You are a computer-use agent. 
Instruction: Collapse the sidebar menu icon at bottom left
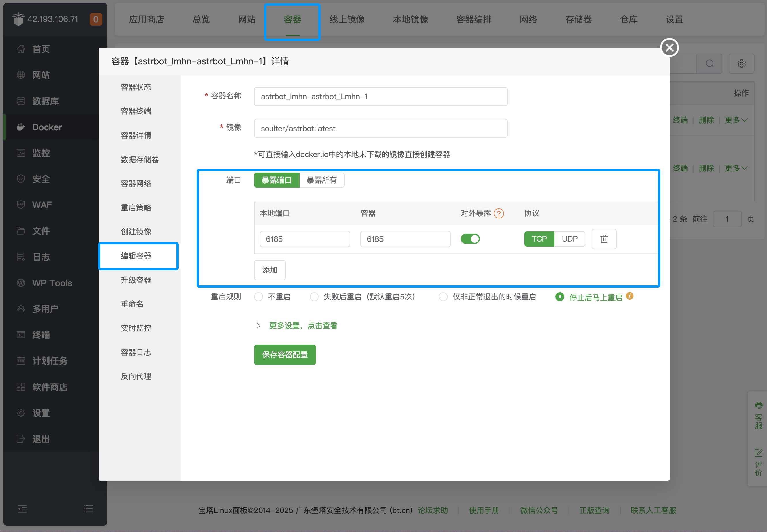[22, 509]
